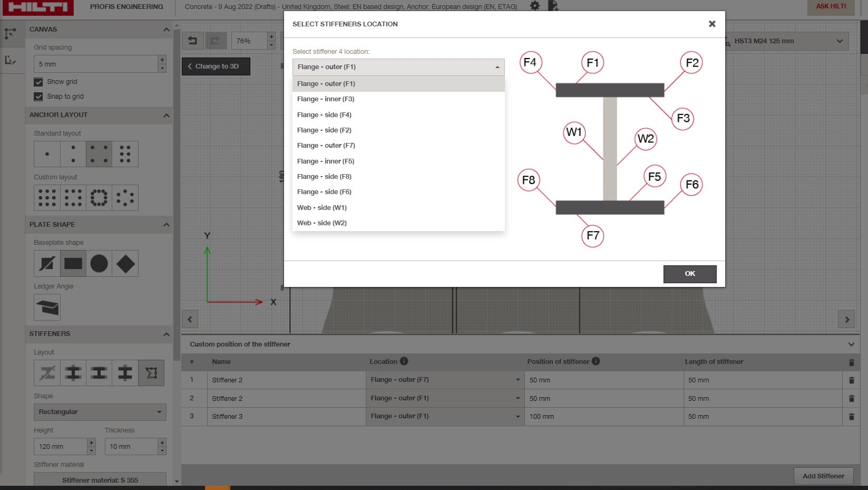868x490 pixels.
Task: Pick the four-anchor standard layout icon
Action: pos(99,154)
